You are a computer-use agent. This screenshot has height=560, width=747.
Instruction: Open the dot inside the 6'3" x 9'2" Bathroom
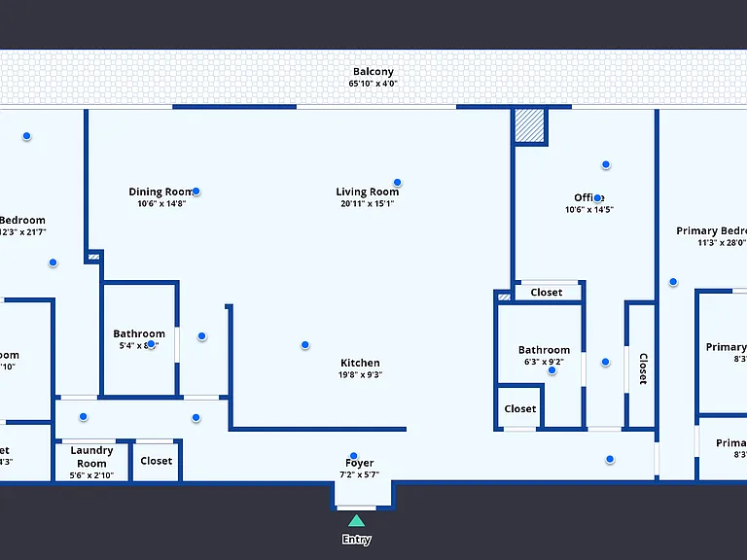click(x=551, y=370)
